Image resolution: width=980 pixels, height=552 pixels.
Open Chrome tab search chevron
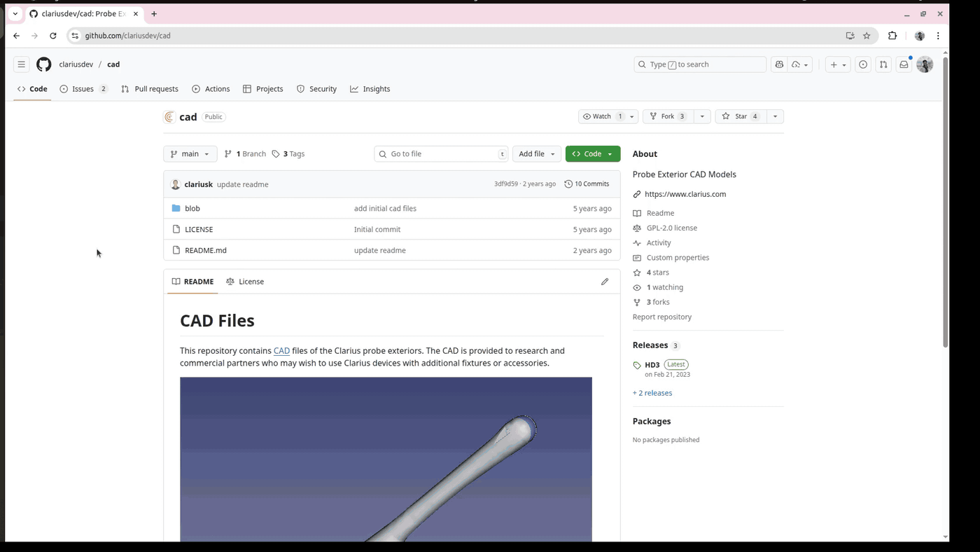[x=15, y=14]
